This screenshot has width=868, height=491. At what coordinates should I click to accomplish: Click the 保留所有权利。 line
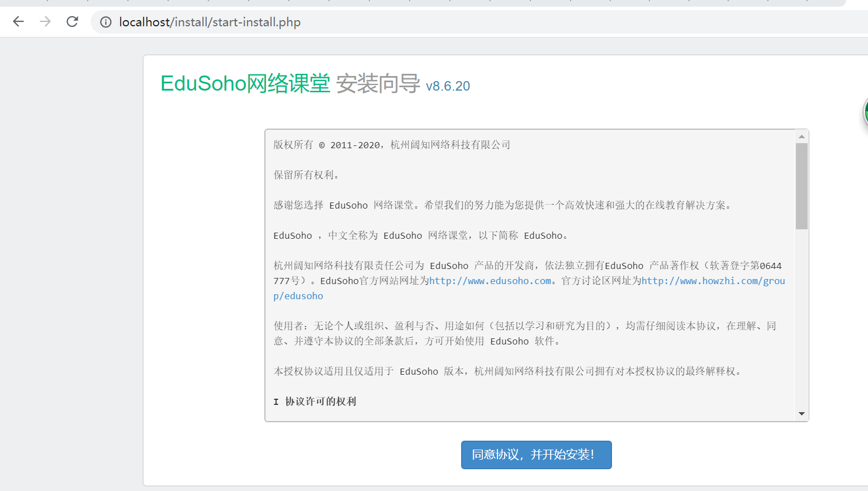click(x=307, y=175)
